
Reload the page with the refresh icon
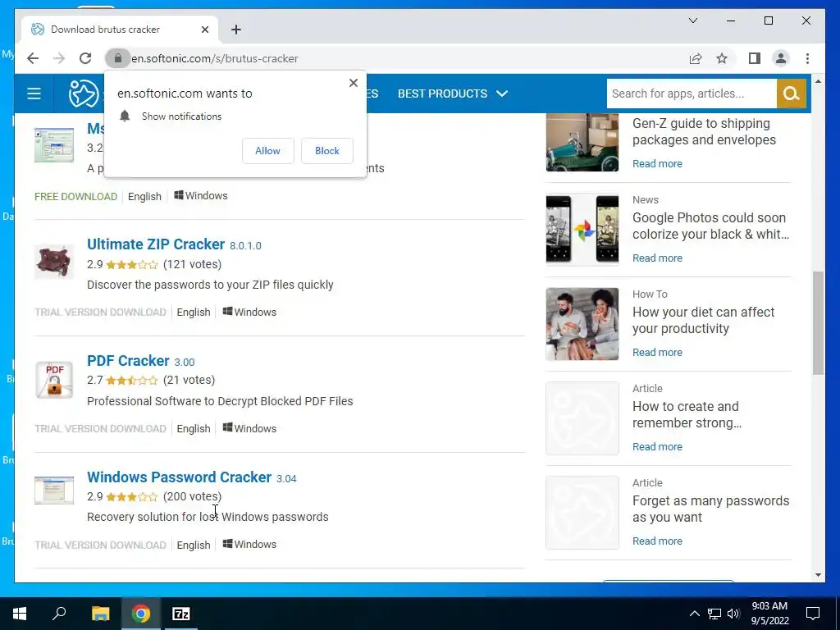click(85, 58)
